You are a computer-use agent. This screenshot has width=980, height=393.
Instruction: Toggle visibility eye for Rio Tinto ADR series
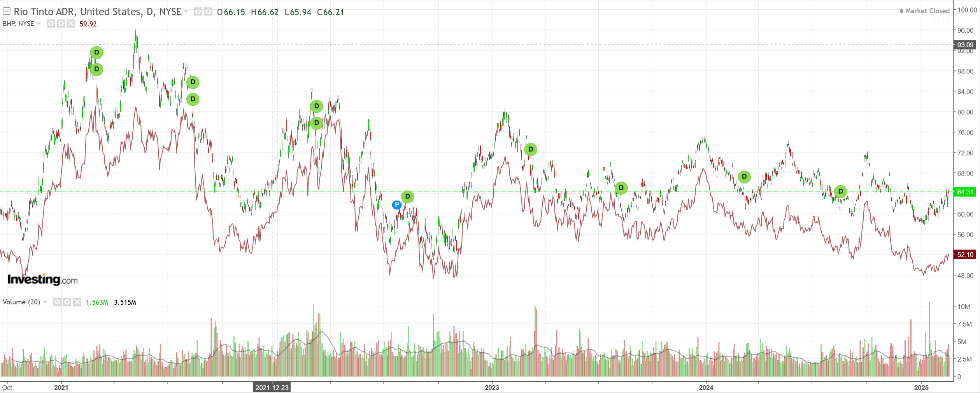(x=198, y=12)
